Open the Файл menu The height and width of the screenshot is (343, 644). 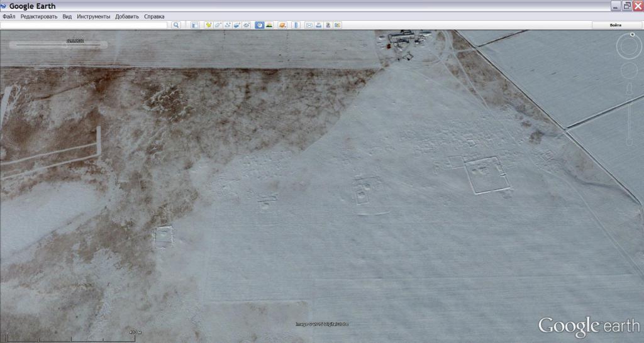[9, 16]
